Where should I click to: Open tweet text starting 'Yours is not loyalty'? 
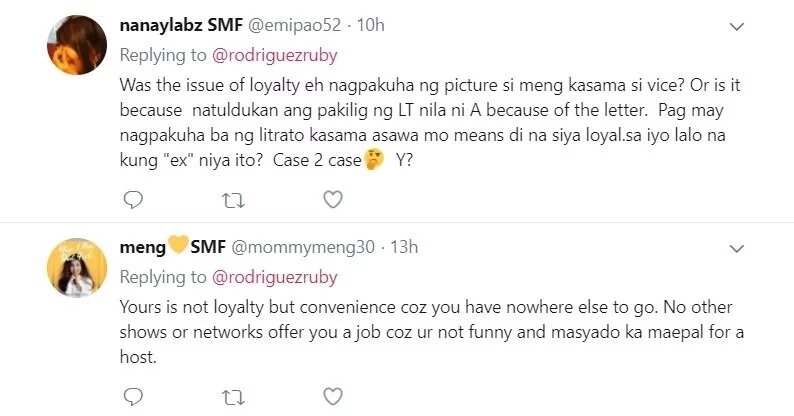(431, 332)
